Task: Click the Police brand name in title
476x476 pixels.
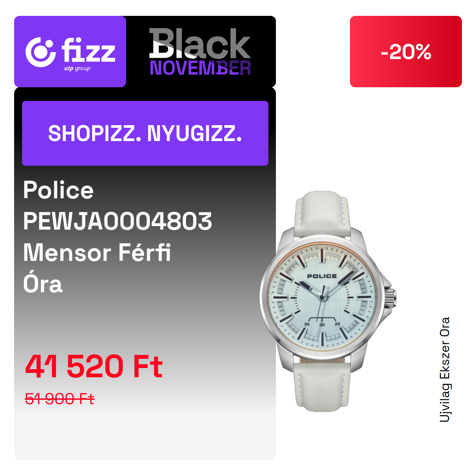Action: coord(58,190)
